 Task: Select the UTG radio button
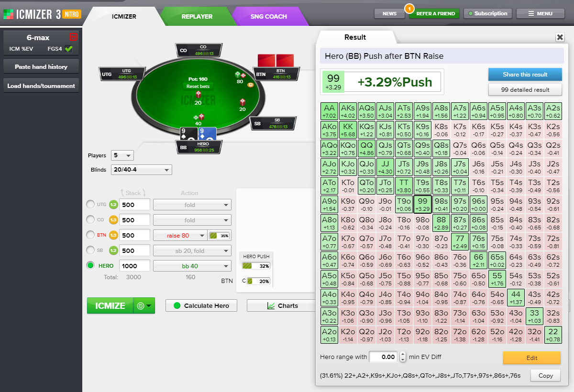[x=90, y=205]
